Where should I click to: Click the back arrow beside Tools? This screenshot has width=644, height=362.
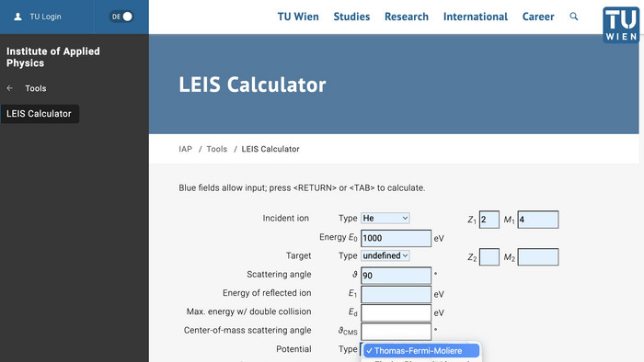10,88
